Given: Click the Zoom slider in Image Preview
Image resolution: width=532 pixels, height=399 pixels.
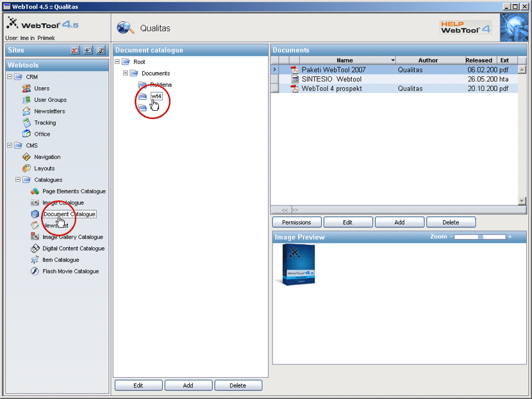Looking at the screenshot, I should 481,237.
